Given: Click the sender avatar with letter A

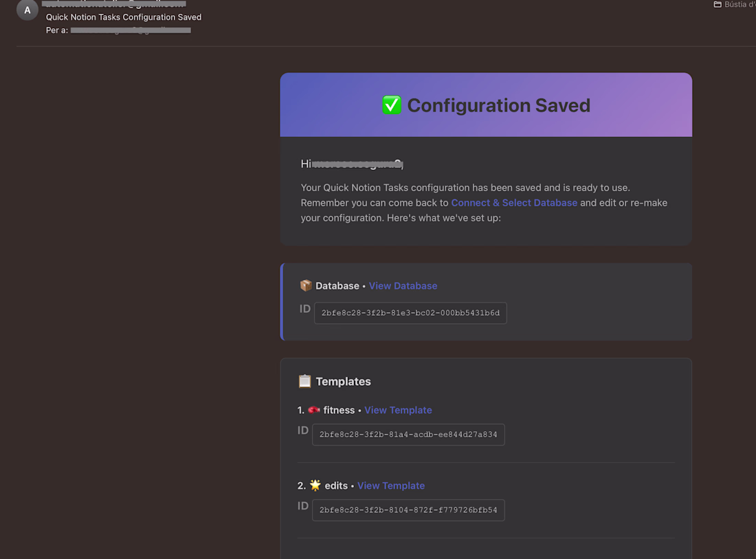Looking at the screenshot, I should coord(27,10).
